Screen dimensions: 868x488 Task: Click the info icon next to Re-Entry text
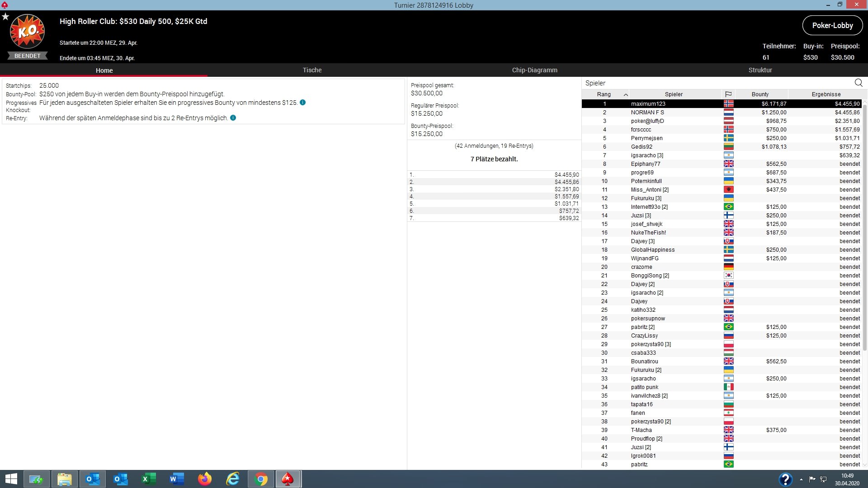pyautogui.click(x=233, y=118)
